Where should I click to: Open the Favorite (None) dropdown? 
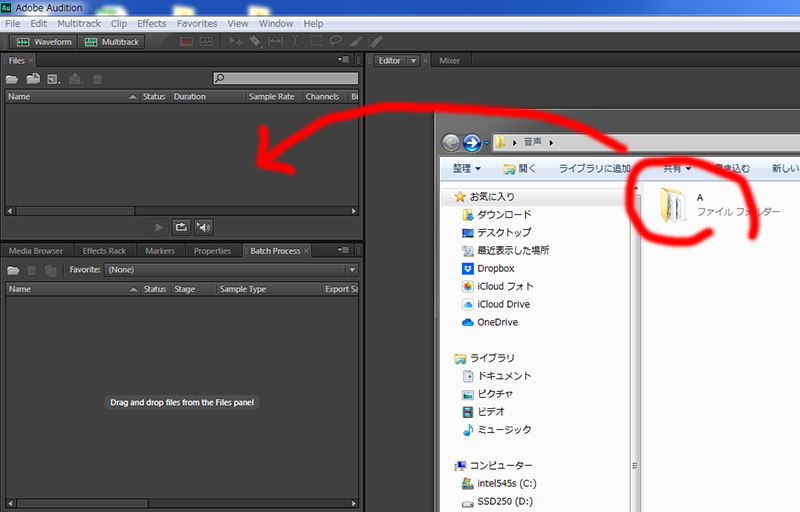pos(231,270)
